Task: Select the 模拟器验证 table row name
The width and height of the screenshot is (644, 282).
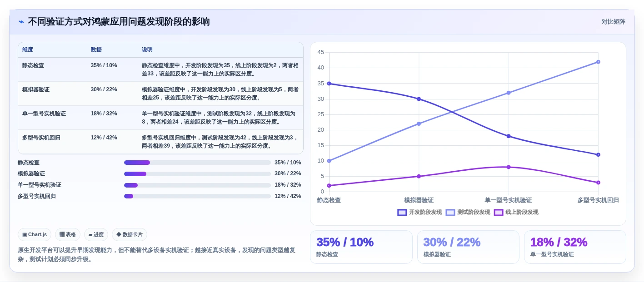Action: tap(36, 89)
